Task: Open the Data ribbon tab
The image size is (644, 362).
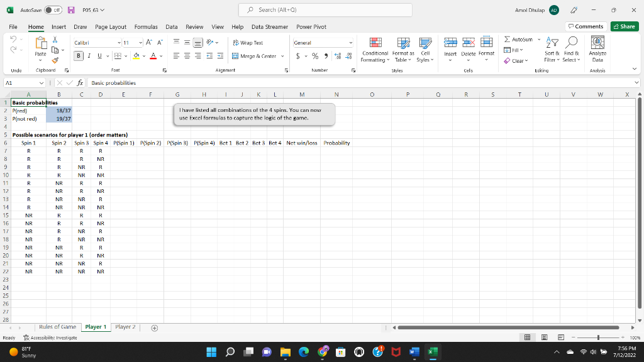Action: pos(171,26)
